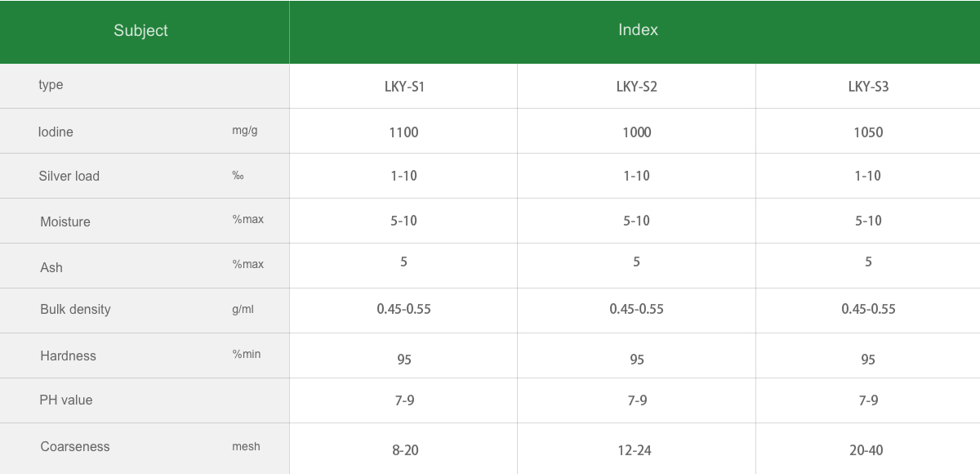This screenshot has height=474, width=980.
Task: Click the g/ml unit text
Action: [x=243, y=310]
